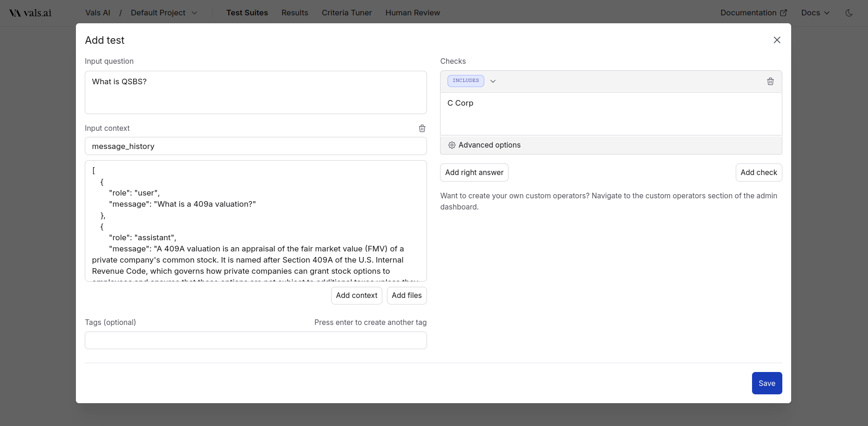Click Add context below the message history
868x426 pixels.
[356, 296]
